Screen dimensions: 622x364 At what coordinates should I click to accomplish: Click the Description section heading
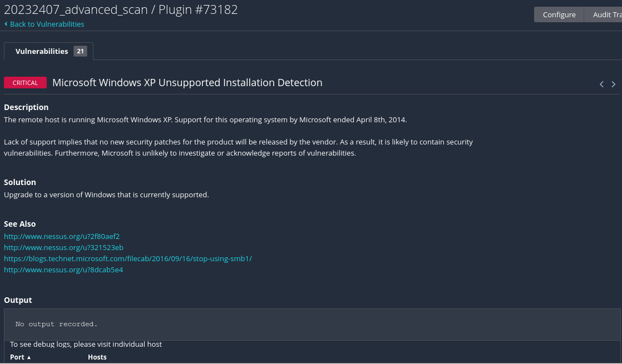pos(26,107)
